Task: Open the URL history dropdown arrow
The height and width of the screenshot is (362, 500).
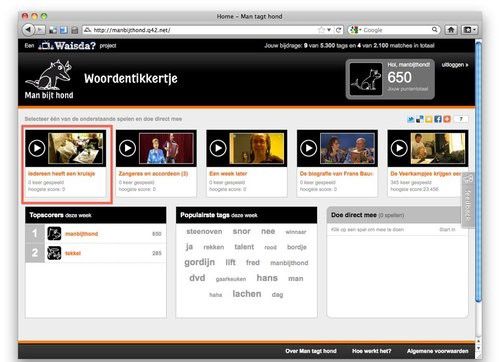Action: coord(329,30)
